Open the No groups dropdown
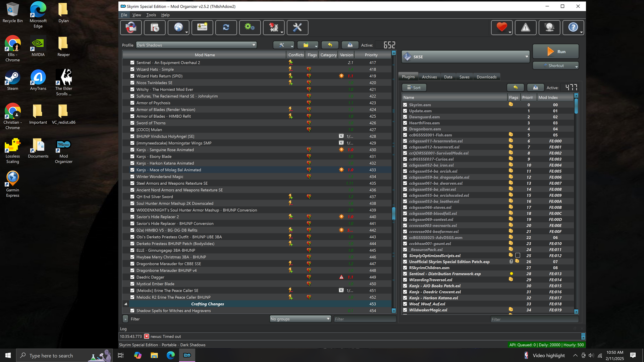644x362 pixels. (301, 319)
